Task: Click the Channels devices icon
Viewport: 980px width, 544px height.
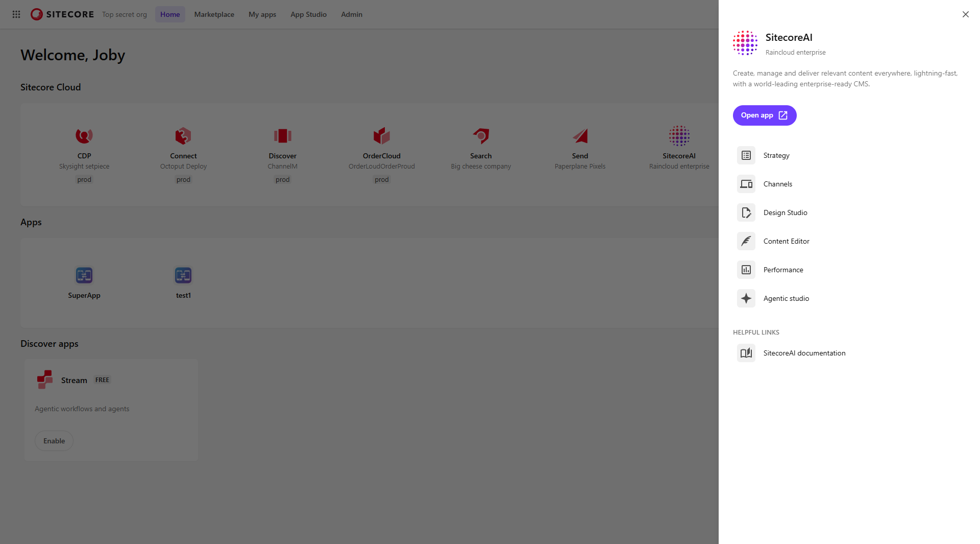Action: point(746,184)
